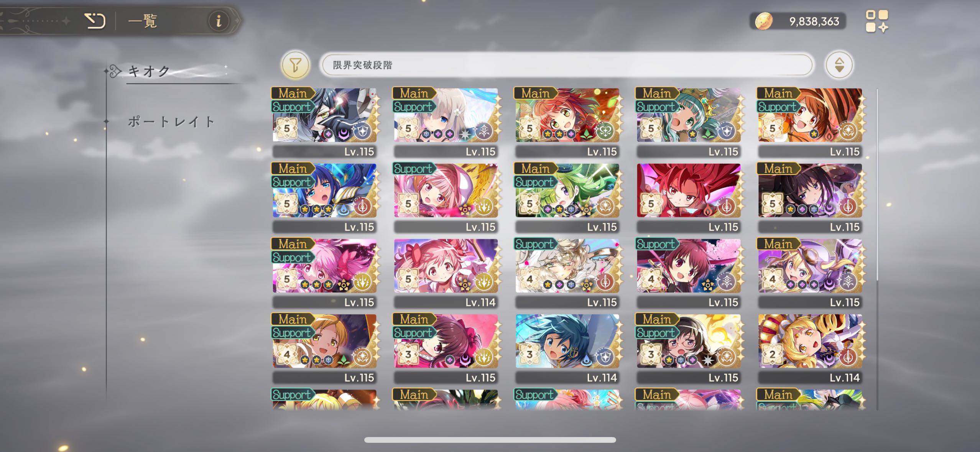
Task: Open the filter funnel button
Action: click(295, 65)
